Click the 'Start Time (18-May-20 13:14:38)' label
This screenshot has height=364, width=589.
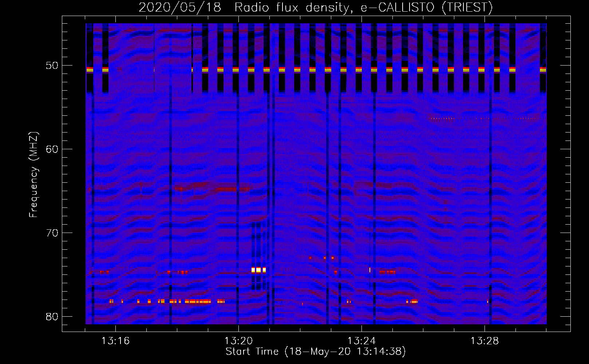[x=316, y=352]
